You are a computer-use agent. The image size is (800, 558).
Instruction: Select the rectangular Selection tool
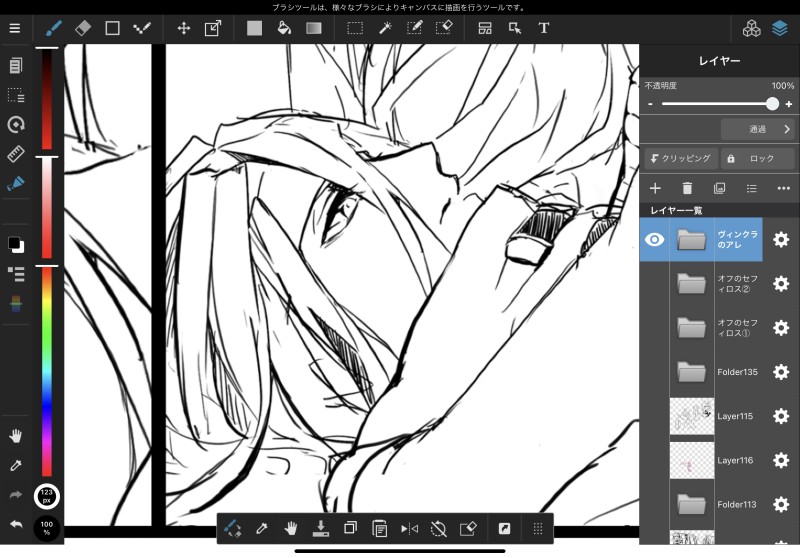point(355,28)
